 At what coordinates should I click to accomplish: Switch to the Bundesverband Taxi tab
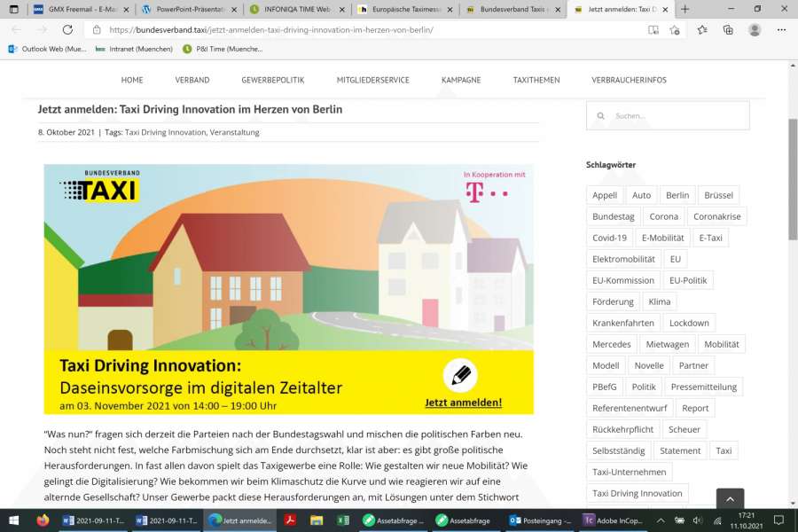click(x=513, y=10)
